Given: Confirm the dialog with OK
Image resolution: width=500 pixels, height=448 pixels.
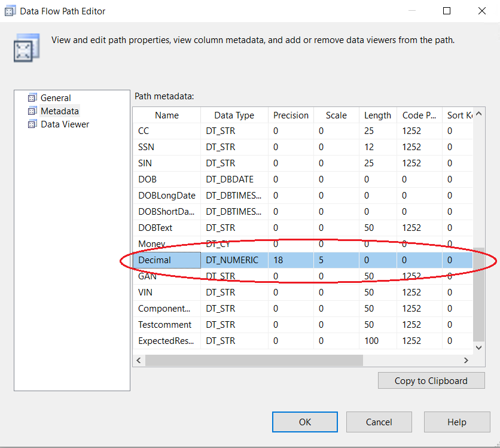Looking at the screenshot, I should pyautogui.click(x=305, y=422).
